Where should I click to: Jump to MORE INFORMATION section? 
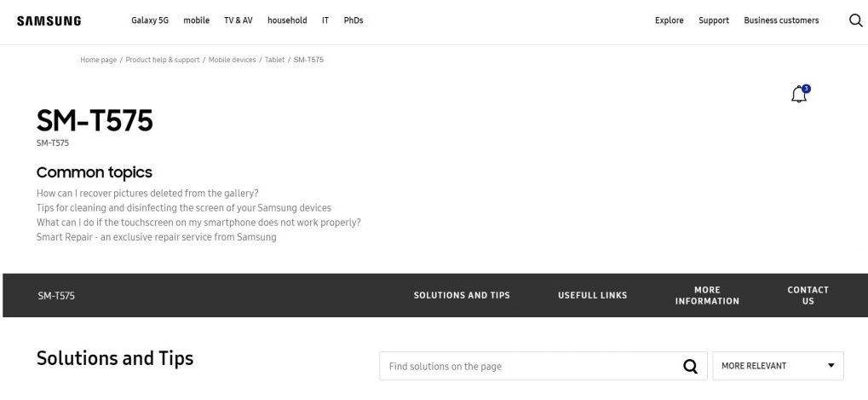click(x=707, y=295)
